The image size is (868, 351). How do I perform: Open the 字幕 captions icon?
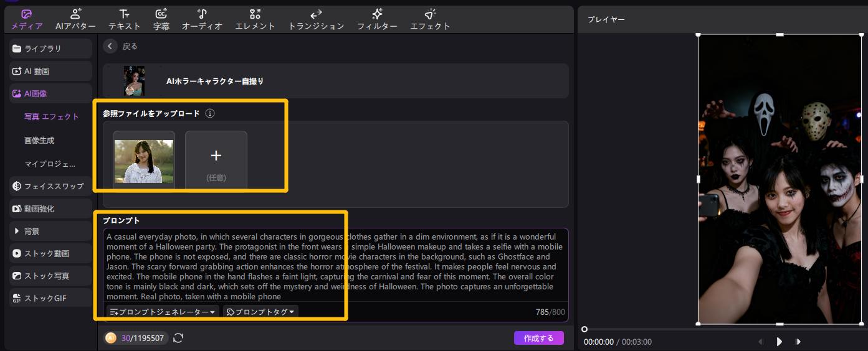161,14
